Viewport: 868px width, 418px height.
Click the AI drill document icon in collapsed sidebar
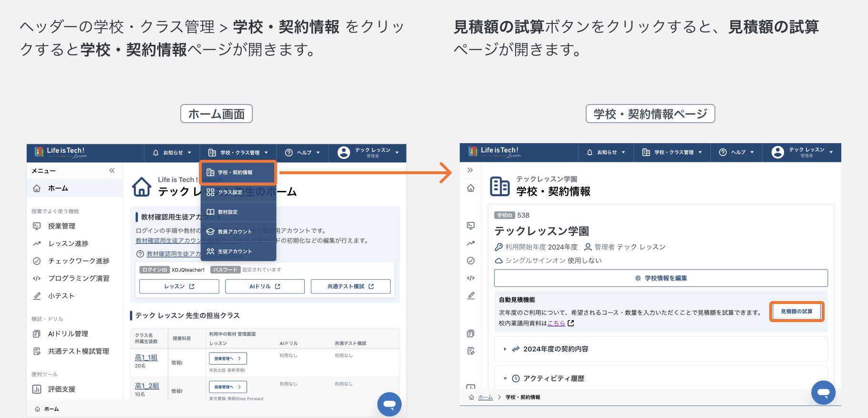point(471,334)
